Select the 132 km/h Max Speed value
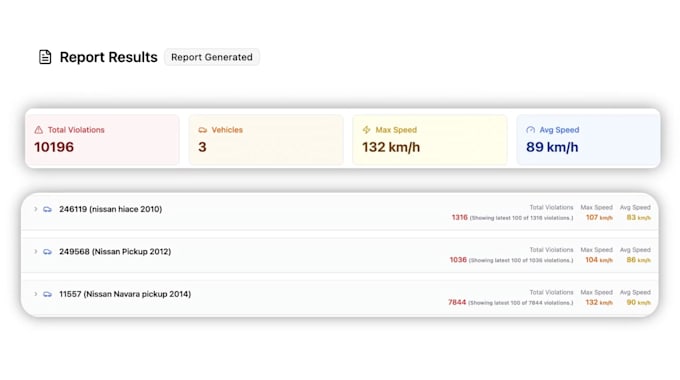The image size is (680, 380). [x=391, y=147]
